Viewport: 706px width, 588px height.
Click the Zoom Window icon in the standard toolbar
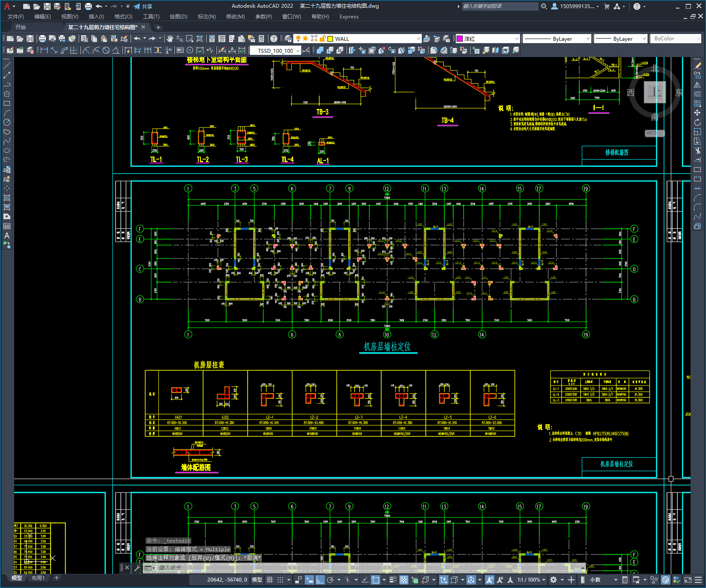(190, 39)
